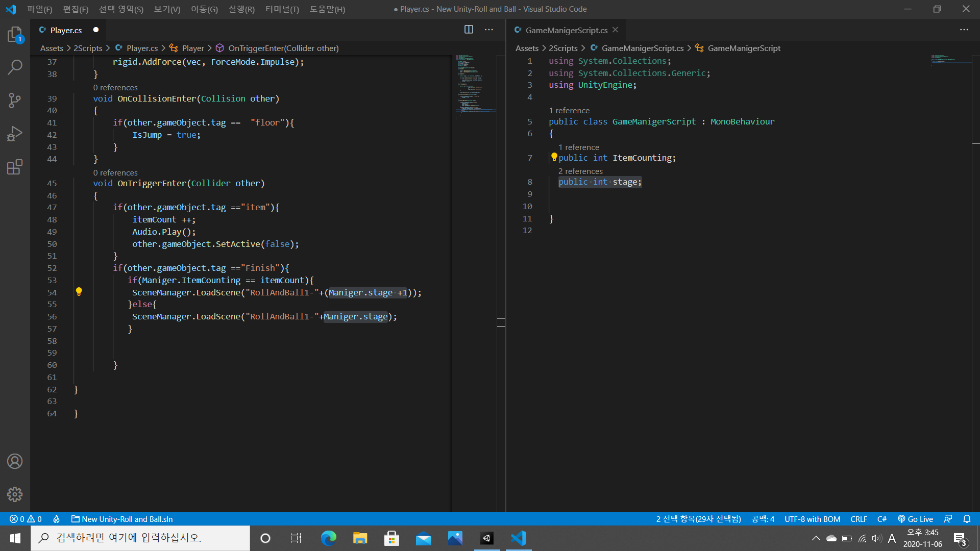Viewport: 980px width, 551px height.
Task: Open the Extensions view
Action: pos(15,167)
